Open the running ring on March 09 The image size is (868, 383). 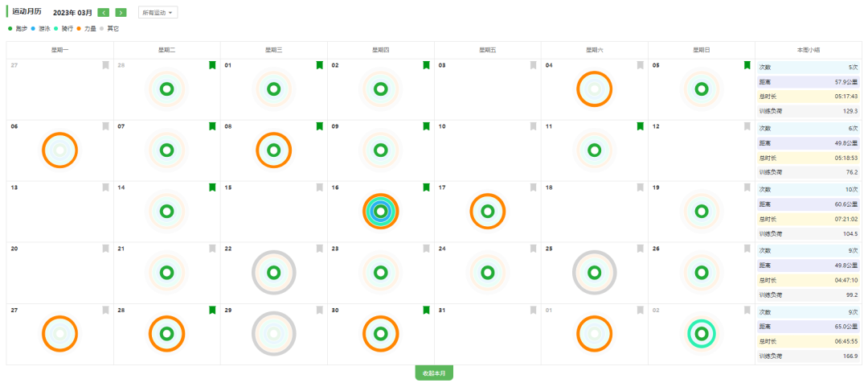(380, 150)
